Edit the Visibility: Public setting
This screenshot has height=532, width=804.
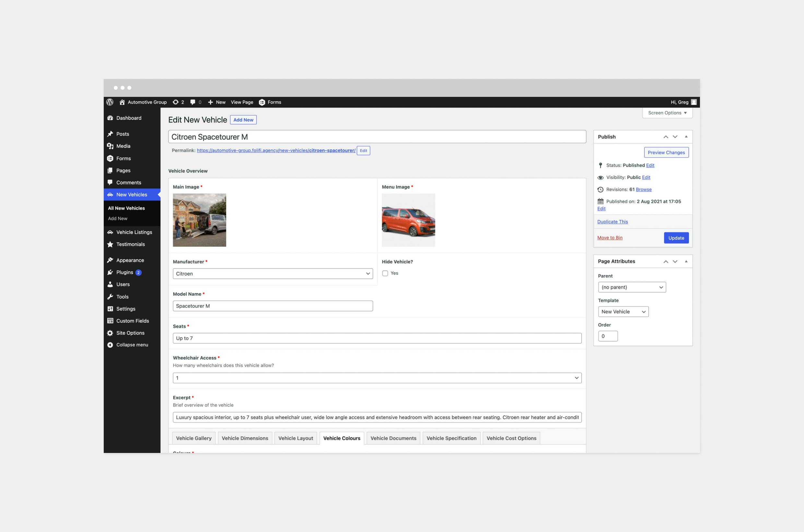coord(646,178)
